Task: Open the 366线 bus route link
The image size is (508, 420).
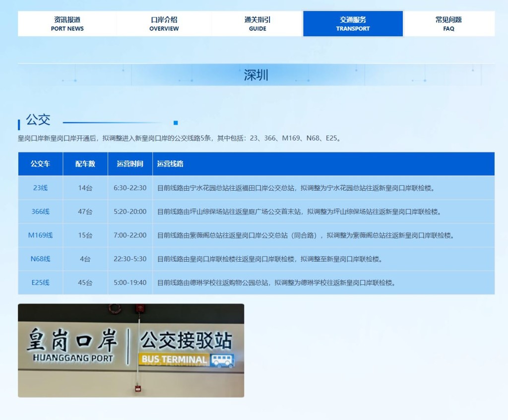Action: [41, 211]
